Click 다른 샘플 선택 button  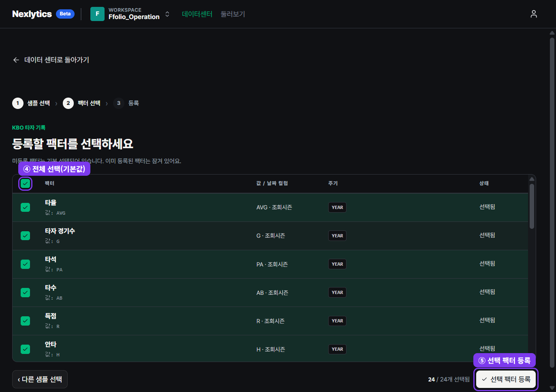point(40,379)
